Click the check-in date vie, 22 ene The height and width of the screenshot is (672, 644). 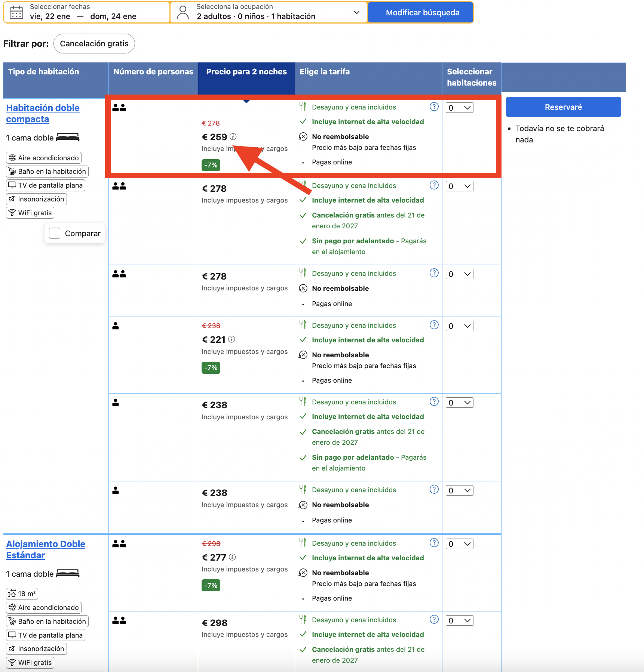pos(50,16)
